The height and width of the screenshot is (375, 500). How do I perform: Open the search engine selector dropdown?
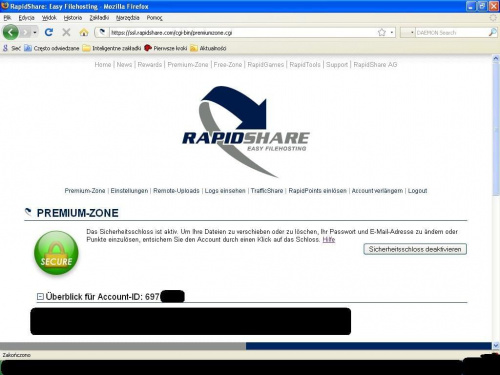tap(408, 33)
